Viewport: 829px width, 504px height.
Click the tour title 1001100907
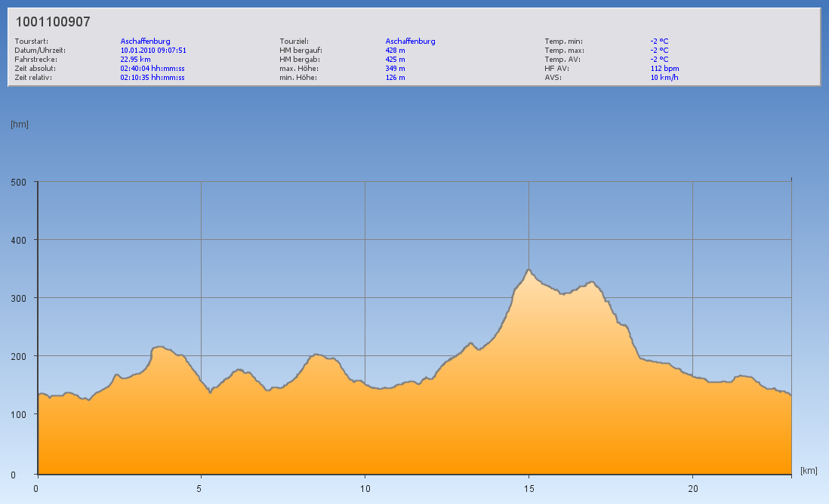click(53, 23)
